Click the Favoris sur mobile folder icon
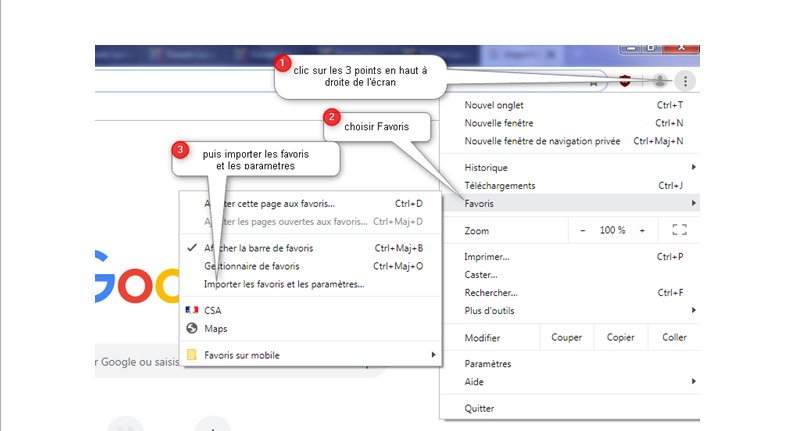 point(192,355)
